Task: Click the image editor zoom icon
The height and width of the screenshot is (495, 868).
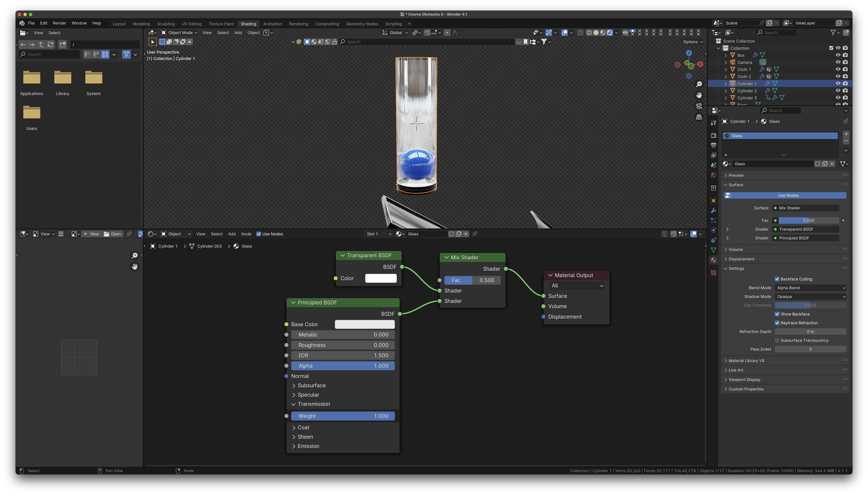Action: point(135,256)
